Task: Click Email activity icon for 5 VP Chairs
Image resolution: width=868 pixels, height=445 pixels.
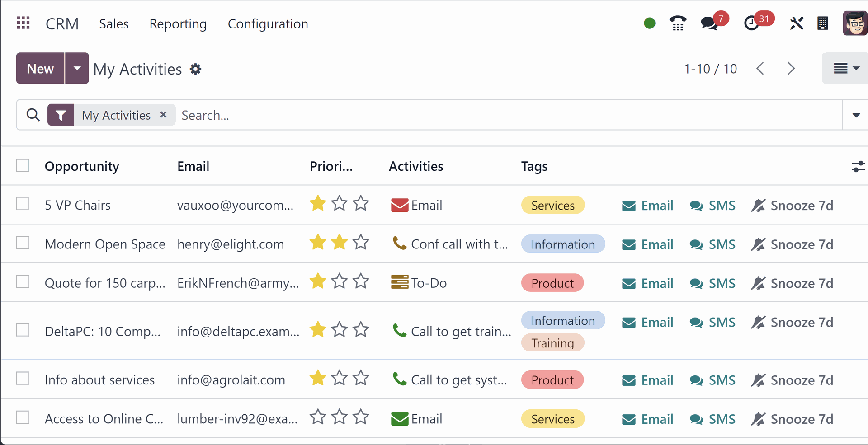Action: tap(400, 205)
